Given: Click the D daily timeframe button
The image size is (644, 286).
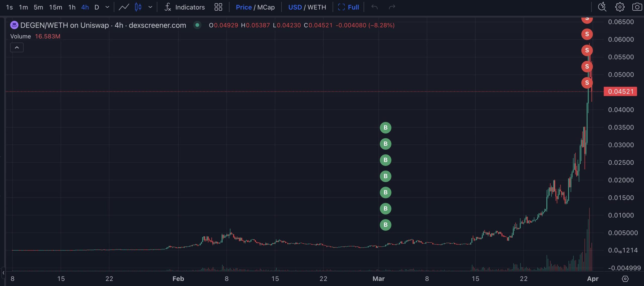Looking at the screenshot, I should [97, 7].
